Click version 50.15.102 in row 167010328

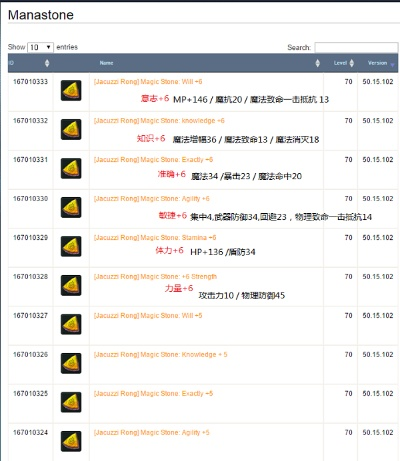coord(378,277)
